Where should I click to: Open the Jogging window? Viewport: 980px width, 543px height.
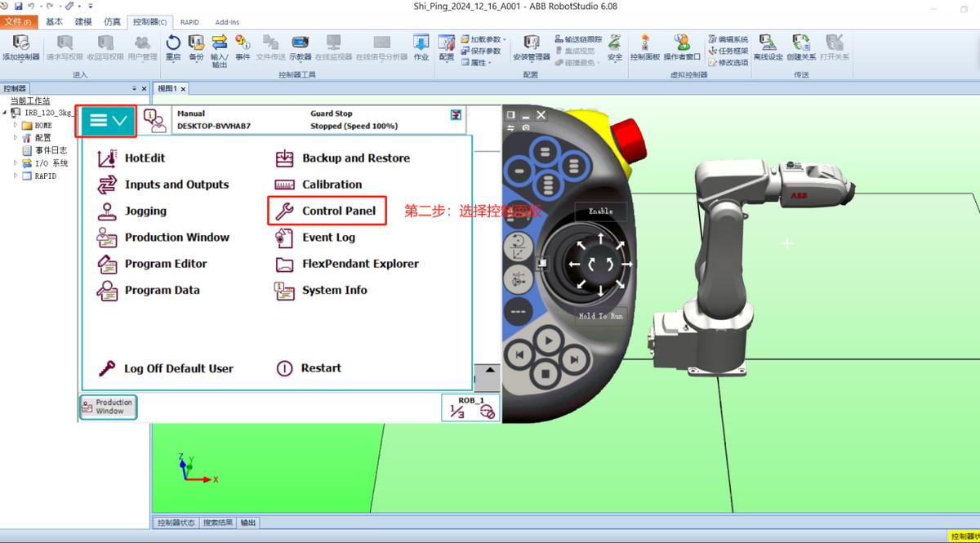coord(145,211)
